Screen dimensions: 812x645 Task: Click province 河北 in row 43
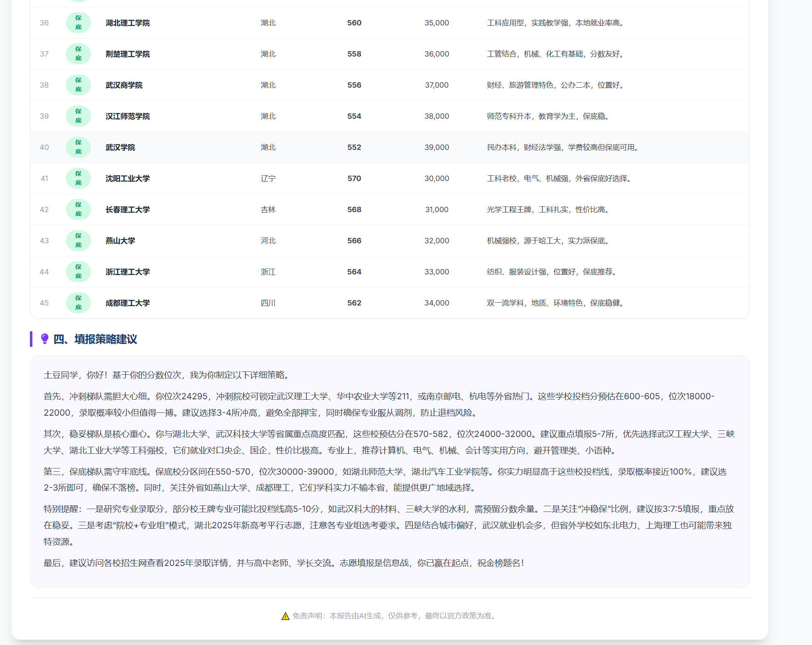point(268,241)
